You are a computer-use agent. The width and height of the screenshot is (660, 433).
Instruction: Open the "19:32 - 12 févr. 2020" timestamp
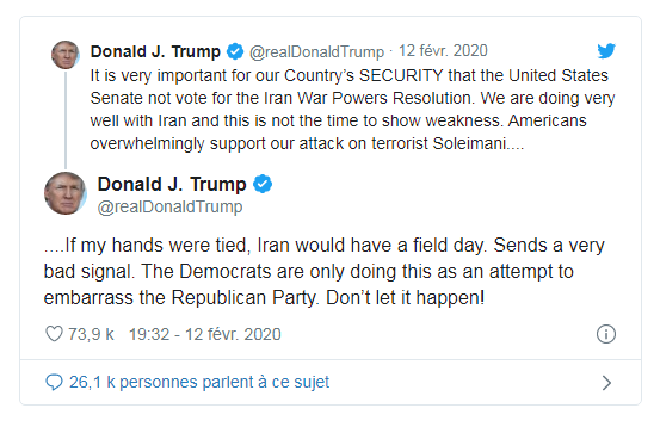pyautogui.click(x=203, y=333)
